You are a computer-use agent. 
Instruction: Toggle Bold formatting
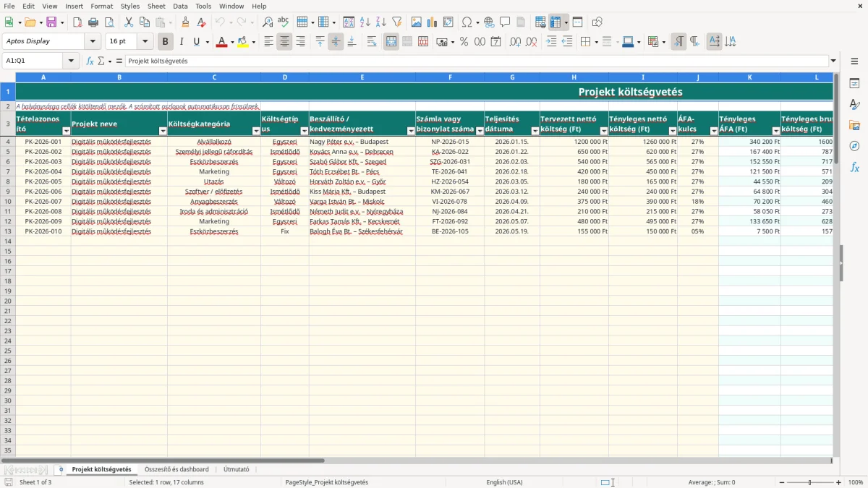coord(166,42)
